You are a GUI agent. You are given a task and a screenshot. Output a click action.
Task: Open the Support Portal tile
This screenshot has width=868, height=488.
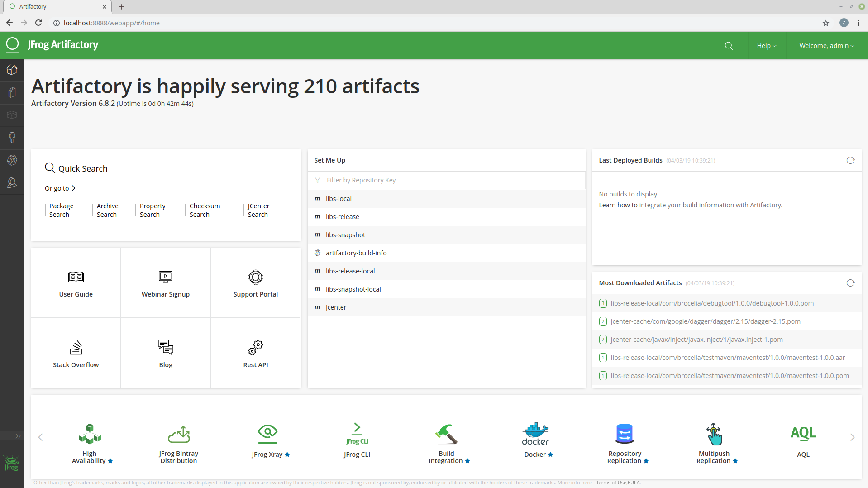(256, 283)
